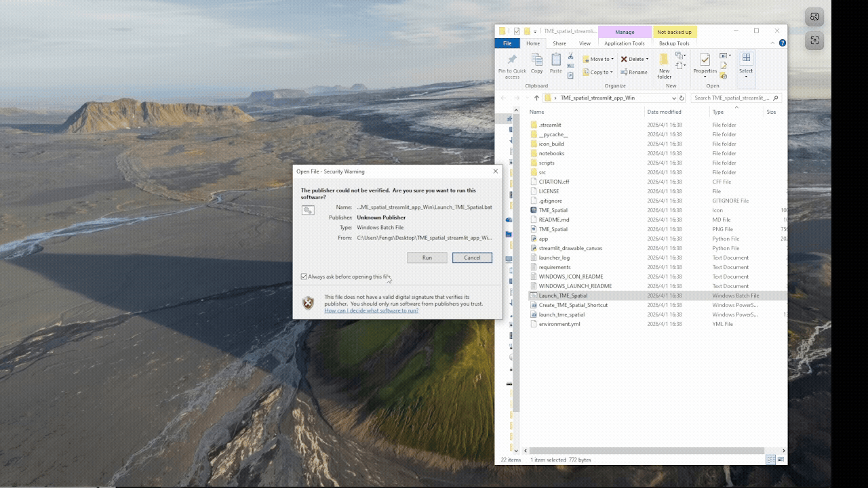The height and width of the screenshot is (488, 868).
Task: Switch to the View tab
Action: click(584, 43)
